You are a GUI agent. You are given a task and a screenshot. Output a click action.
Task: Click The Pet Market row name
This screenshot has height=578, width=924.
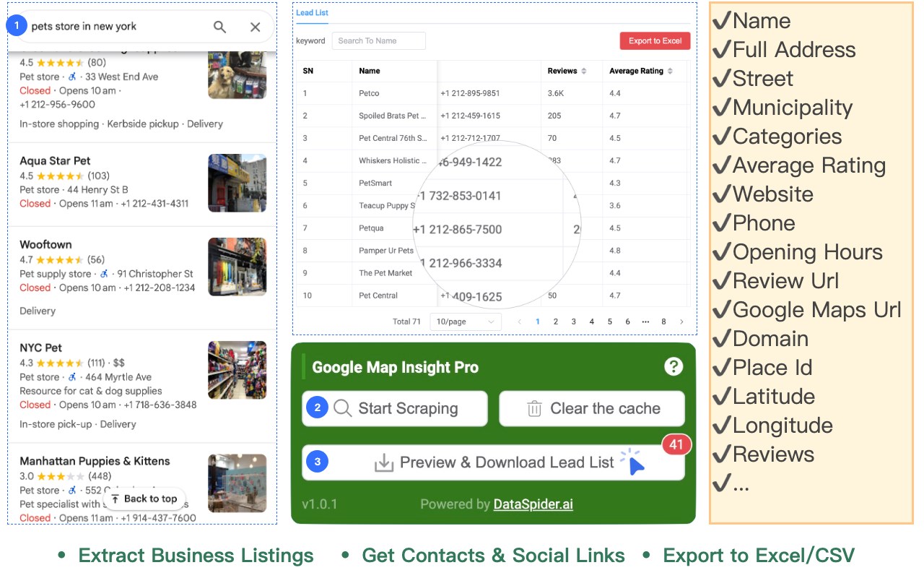[385, 273]
